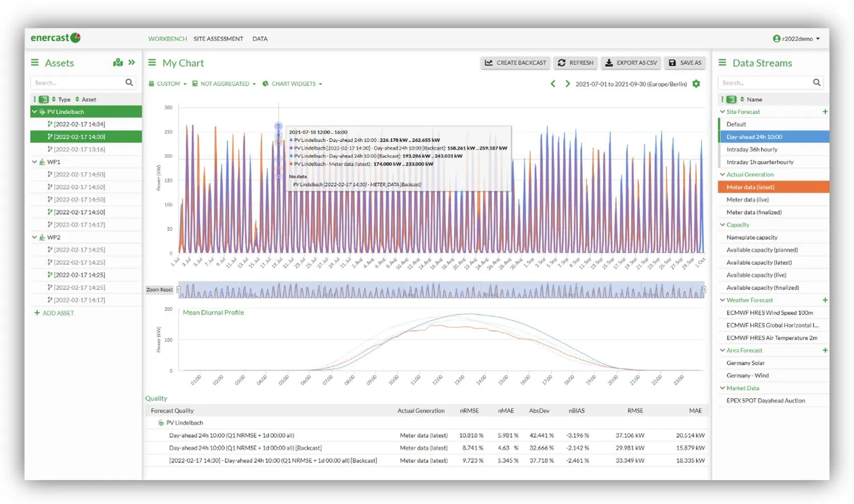Collapse the WP2 asset group
This screenshot has width=854, height=504.
click(x=35, y=237)
